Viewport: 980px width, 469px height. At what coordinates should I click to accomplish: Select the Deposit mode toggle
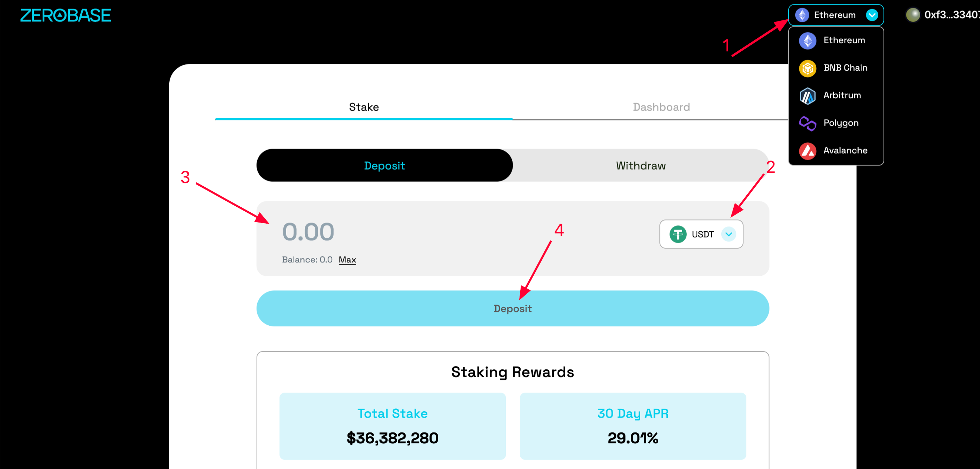click(x=384, y=165)
